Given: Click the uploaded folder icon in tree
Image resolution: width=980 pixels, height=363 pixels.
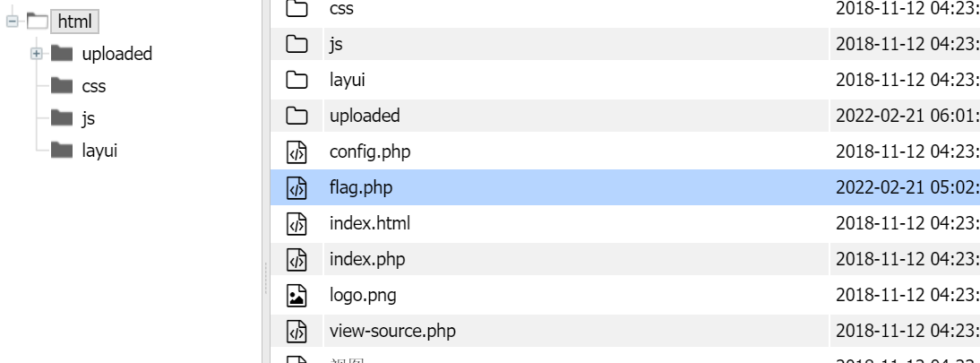Looking at the screenshot, I should [x=61, y=53].
